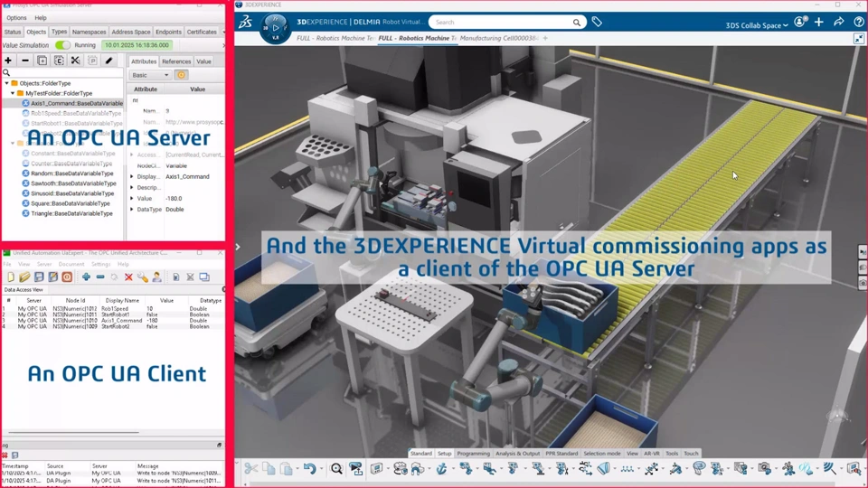Open the 3DS Collab Space dropdown
The height and width of the screenshot is (488, 868).
coord(757,25)
